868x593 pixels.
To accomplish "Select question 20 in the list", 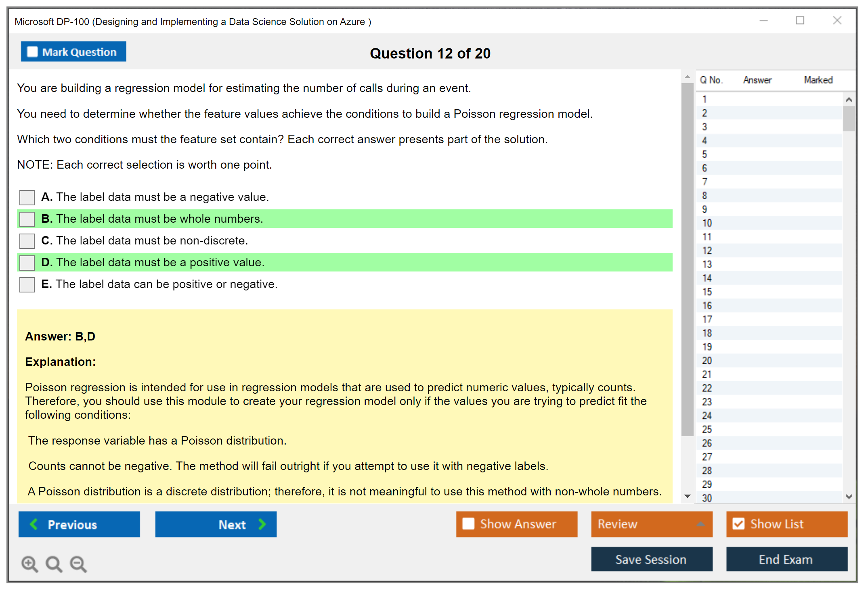I will pyautogui.click(x=707, y=360).
